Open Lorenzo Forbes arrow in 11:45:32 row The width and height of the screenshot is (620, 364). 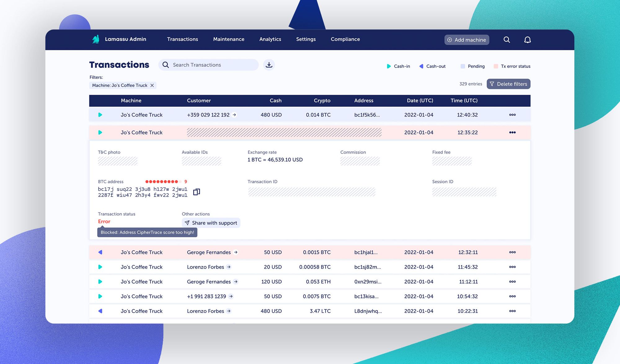(229, 267)
